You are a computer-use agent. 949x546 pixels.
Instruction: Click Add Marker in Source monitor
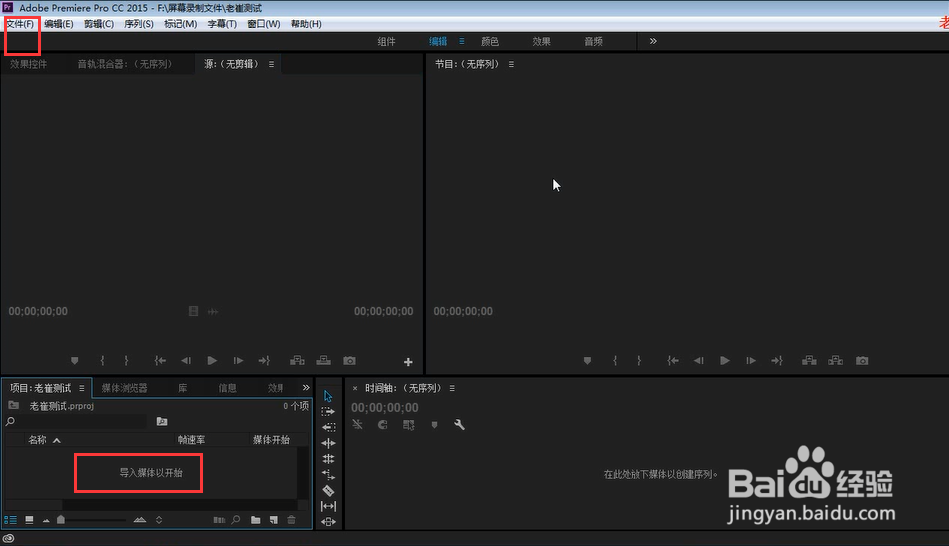tap(74, 361)
